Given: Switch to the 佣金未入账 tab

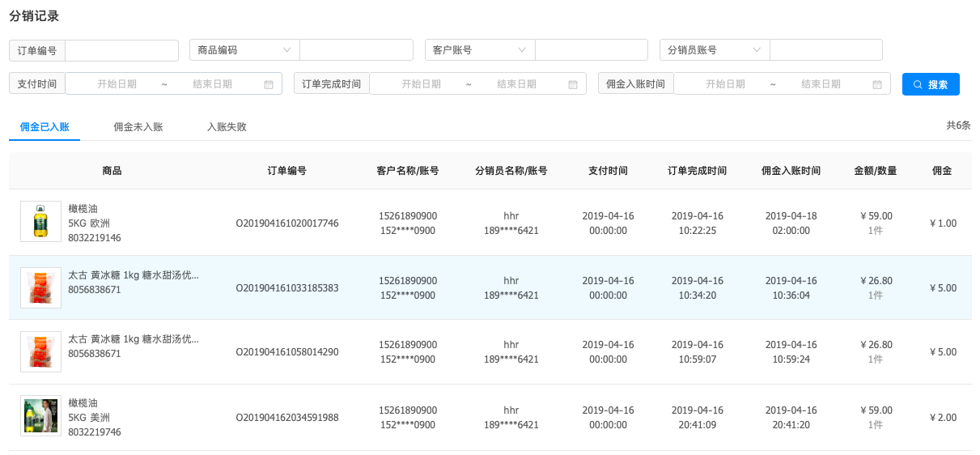Looking at the screenshot, I should 138,127.
